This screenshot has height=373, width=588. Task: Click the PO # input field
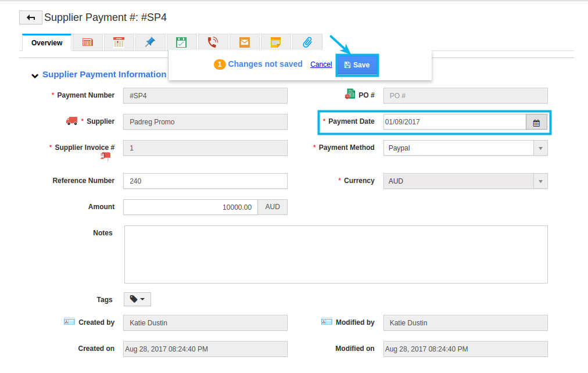[x=465, y=96]
